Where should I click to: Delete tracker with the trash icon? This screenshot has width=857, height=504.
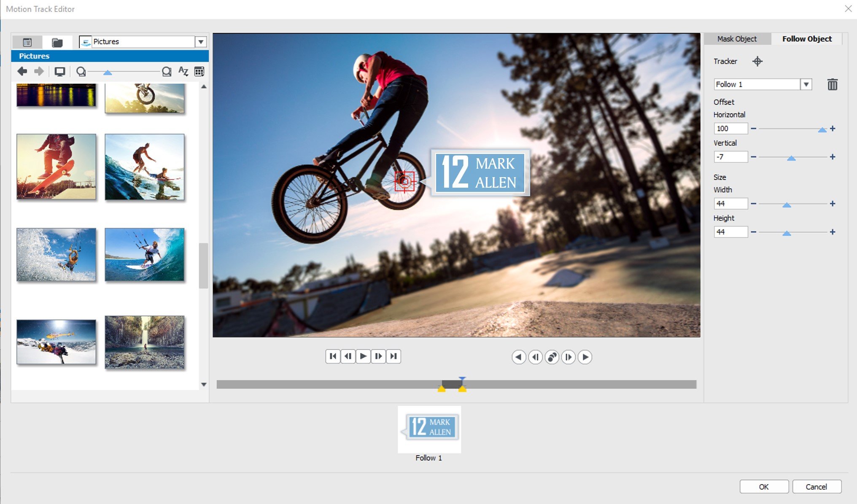pos(832,85)
